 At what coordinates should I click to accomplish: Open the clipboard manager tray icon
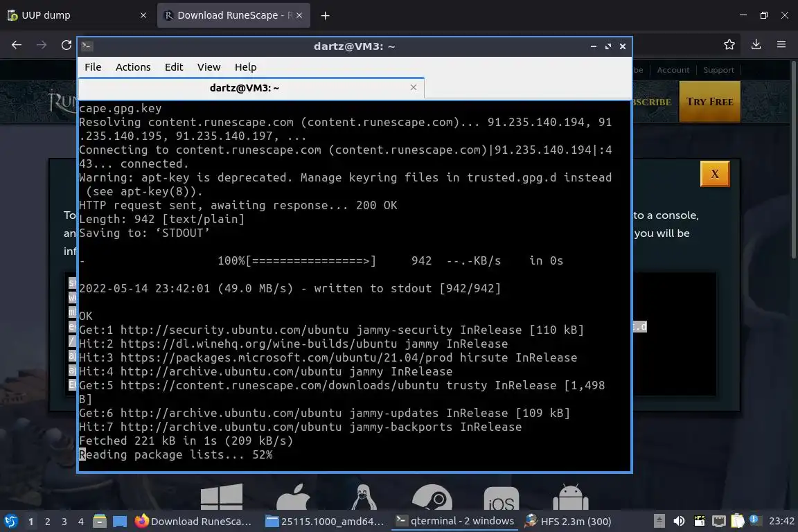pyautogui.click(x=738, y=521)
